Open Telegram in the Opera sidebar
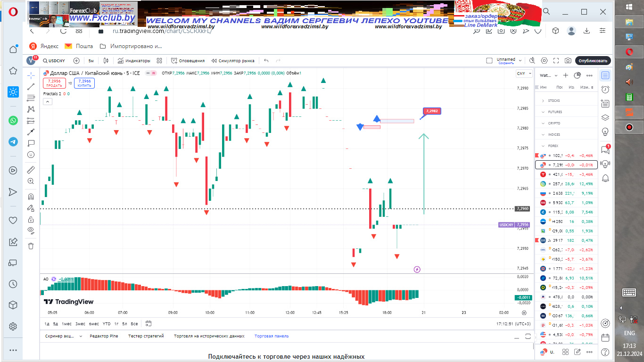644x362 pixels. click(x=13, y=142)
